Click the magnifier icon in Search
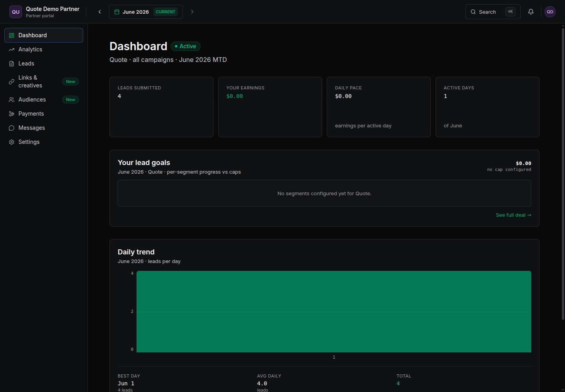Screen dimensions: 565x392 [x=473, y=12]
